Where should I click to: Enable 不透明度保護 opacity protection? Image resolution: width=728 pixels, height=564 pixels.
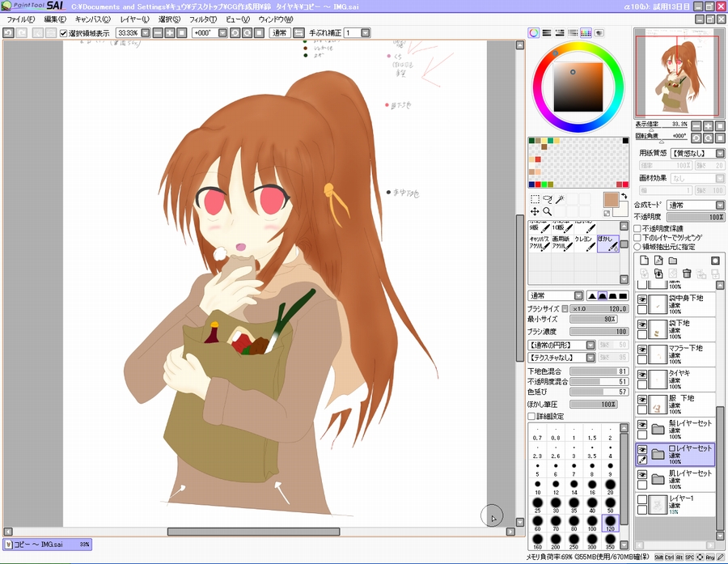(x=637, y=228)
